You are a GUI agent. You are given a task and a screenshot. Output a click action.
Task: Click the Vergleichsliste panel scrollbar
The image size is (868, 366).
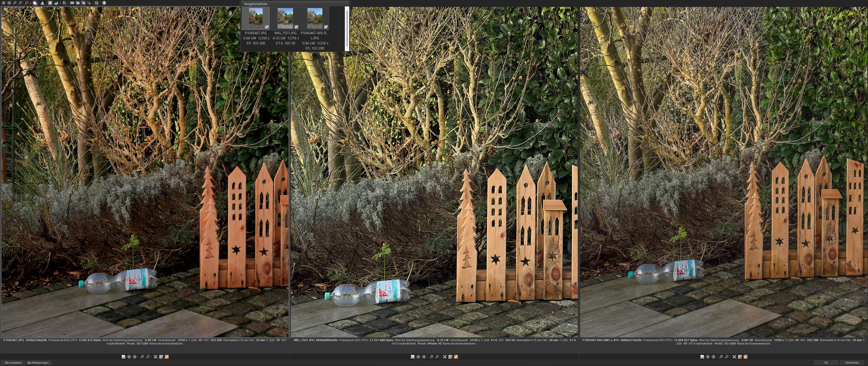[x=347, y=29]
